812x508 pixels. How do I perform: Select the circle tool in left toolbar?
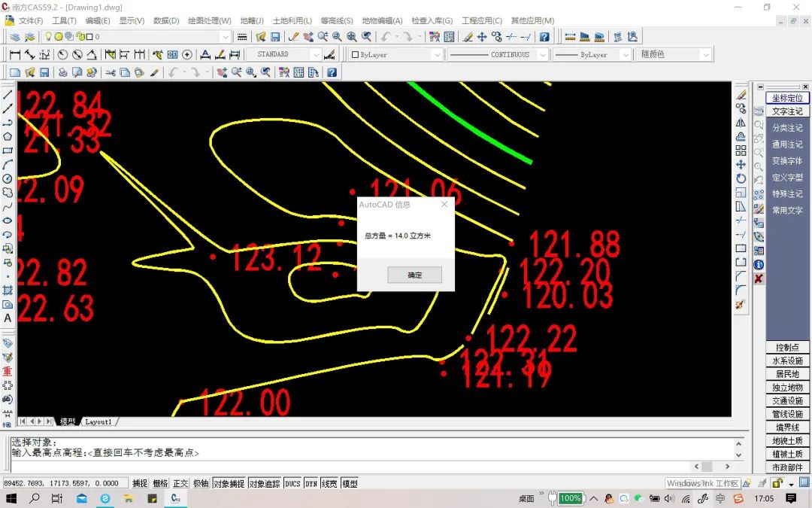[x=8, y=178]
